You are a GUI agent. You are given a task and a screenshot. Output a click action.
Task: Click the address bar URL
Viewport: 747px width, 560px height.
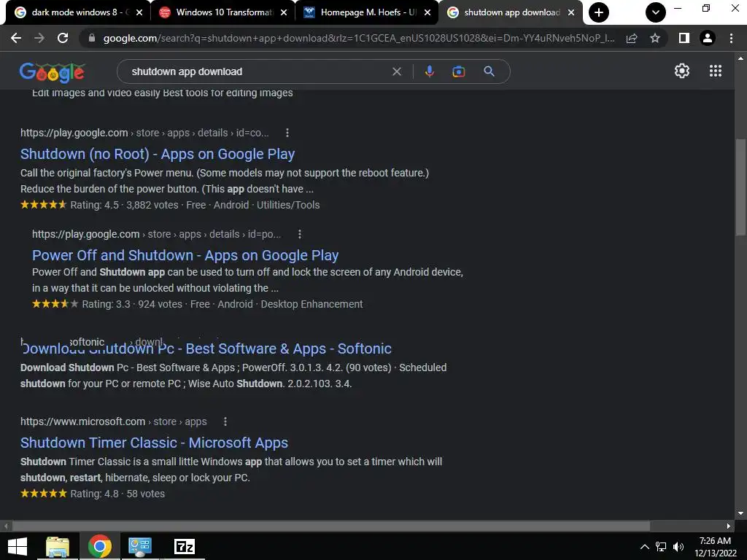pyautogui.click(x=358, y=38)
